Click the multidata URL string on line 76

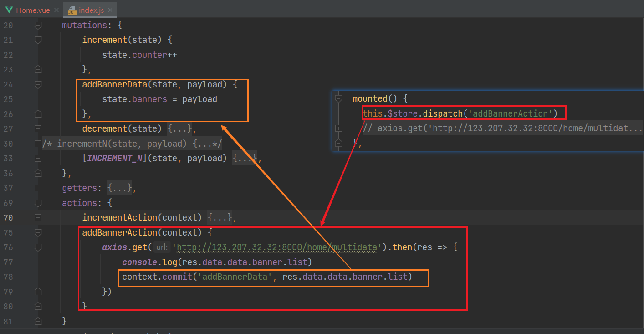pyautogui.click(x=277, y=247)
